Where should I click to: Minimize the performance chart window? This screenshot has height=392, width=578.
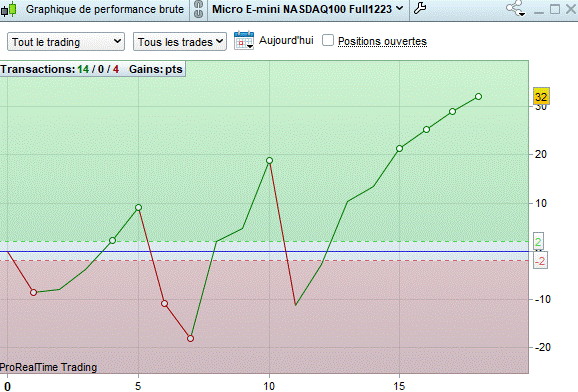click(539, 12)
